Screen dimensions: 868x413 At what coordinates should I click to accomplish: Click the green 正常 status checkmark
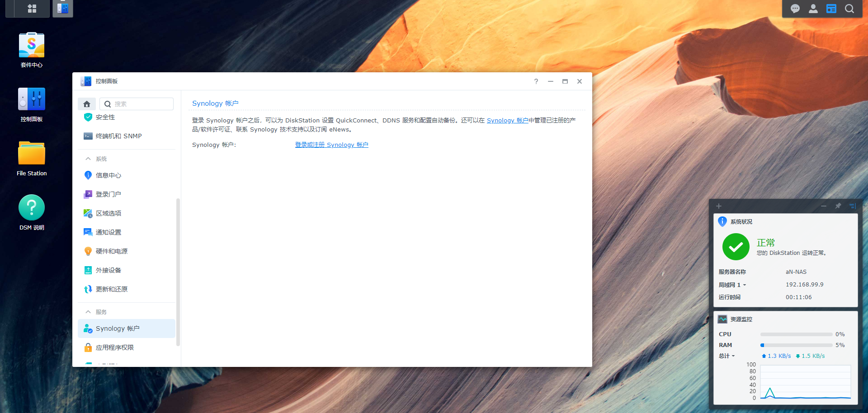736,247
